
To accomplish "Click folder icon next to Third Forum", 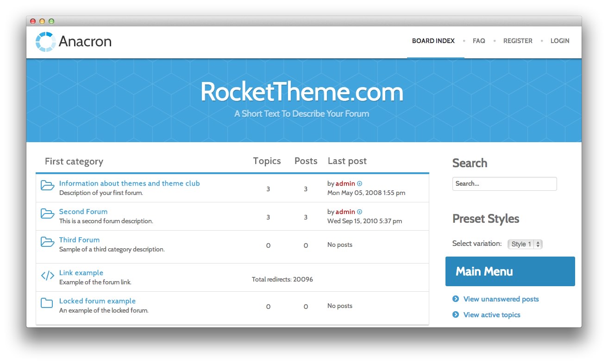I will coord(47,242).
